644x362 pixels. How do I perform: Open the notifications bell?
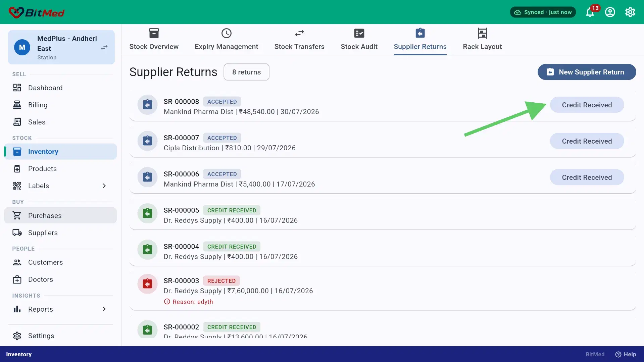590,12
